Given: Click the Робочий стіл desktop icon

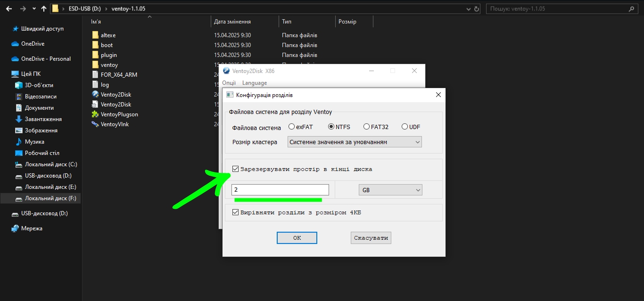Looking at the screenshot, I should click(x=19, y=153).
